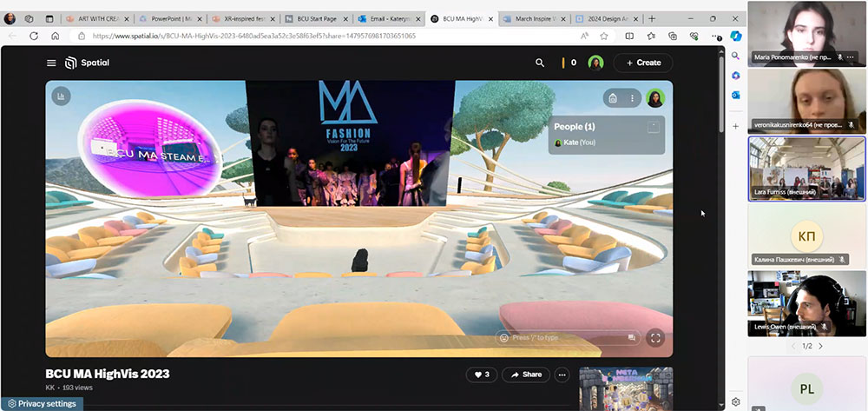The height and width of the screenshot is (411, 868).
Task: Open sidebar settings gear
Action: (x=736, y=401)
